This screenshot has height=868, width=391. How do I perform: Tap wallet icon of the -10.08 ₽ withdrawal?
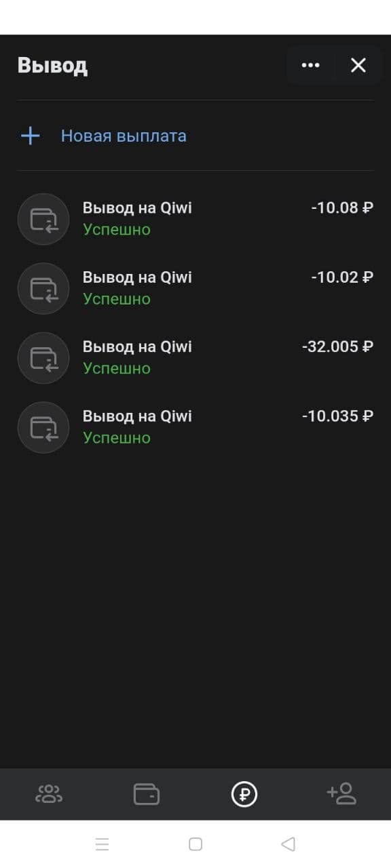coord(43,219)
